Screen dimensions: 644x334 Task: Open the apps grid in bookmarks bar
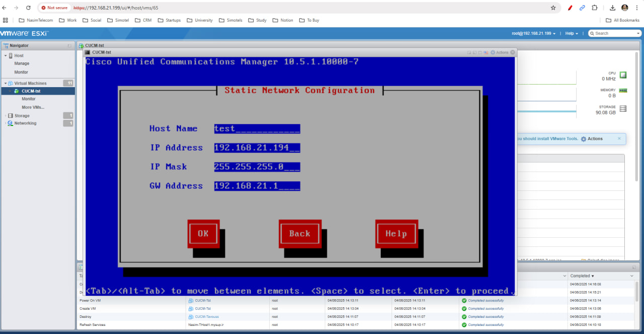pos(6,20)
